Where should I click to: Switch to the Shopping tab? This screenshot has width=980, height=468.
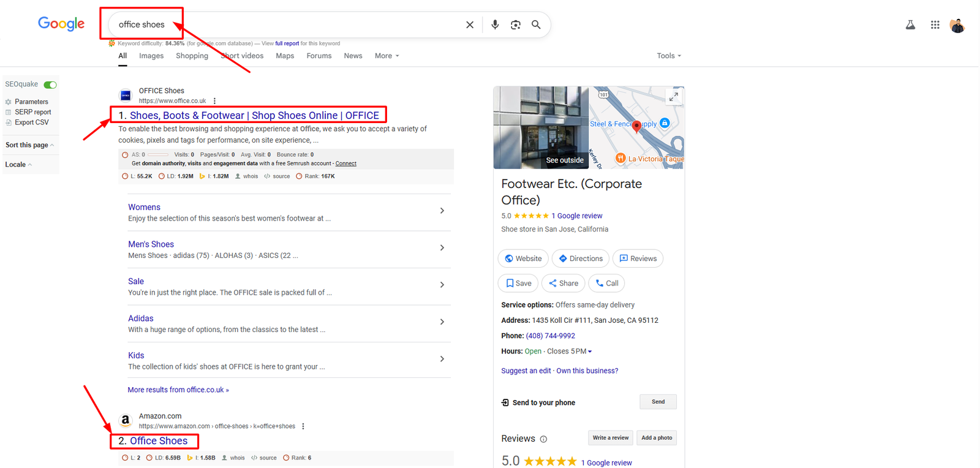[192, 56]
